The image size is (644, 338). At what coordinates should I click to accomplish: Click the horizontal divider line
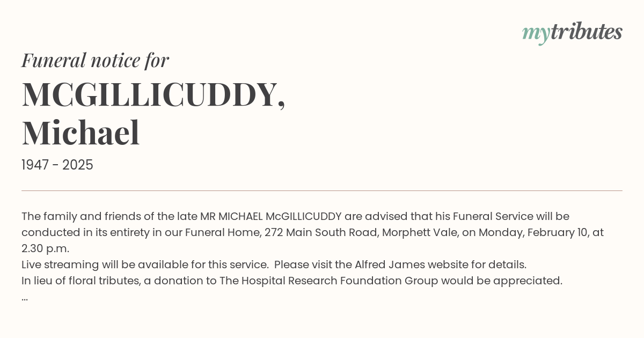point(322,190)
